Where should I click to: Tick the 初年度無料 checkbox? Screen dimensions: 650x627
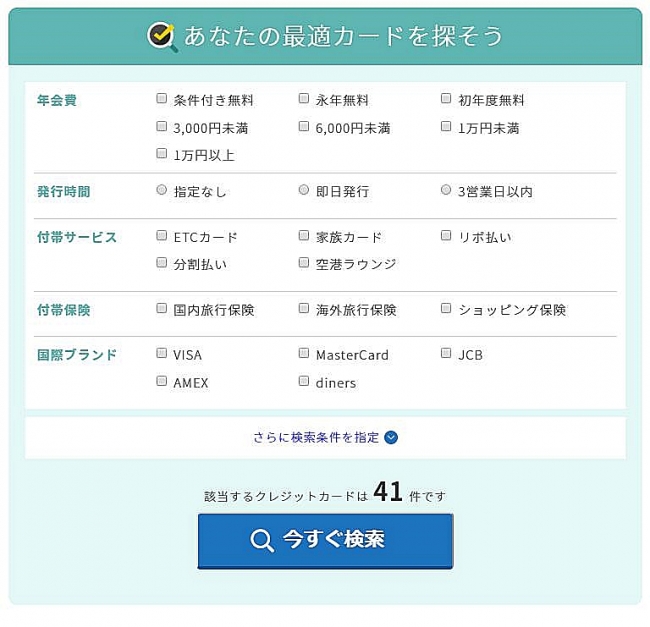pos(446,99)
